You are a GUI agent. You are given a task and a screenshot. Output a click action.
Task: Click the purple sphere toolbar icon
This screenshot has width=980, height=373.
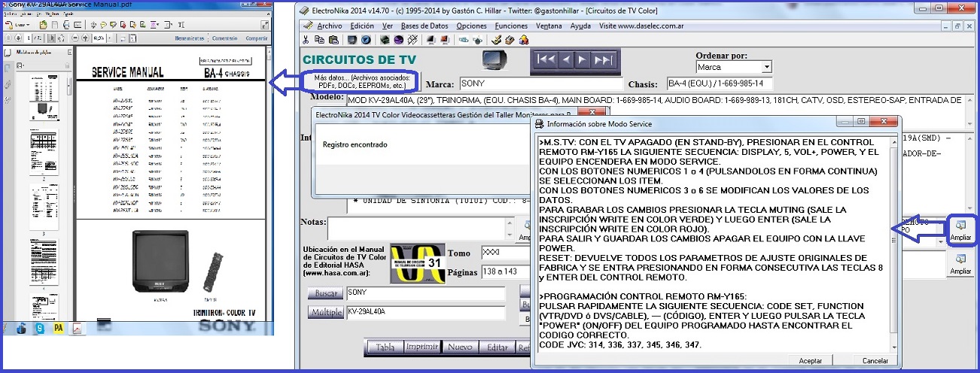pos(399,39)
